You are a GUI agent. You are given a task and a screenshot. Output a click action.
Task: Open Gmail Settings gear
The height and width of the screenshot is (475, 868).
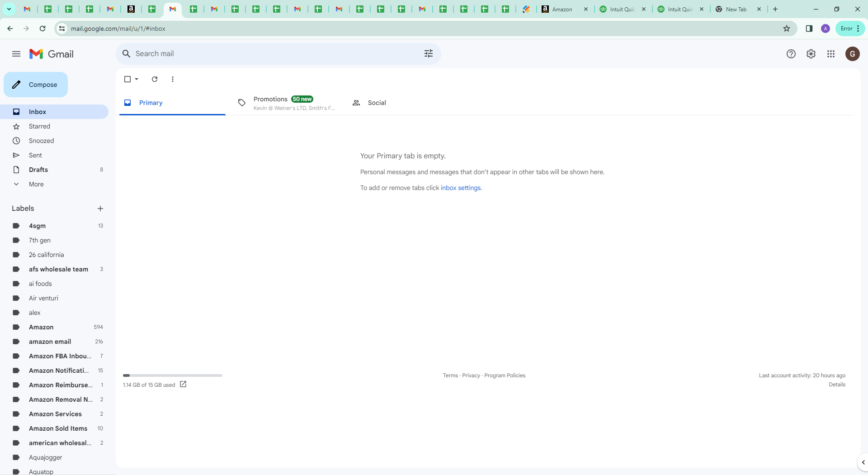(x=811, y=54)
